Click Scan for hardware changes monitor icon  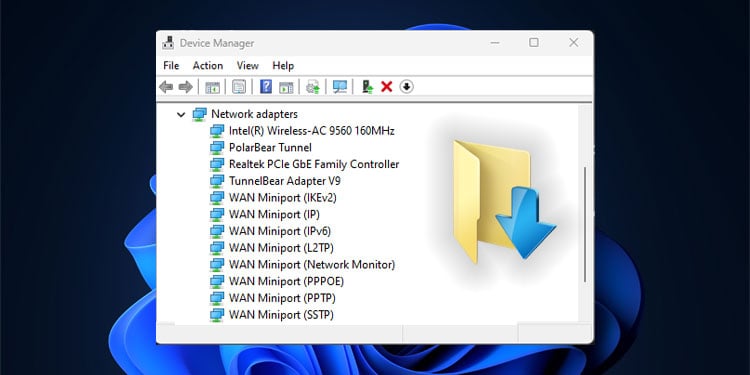pyautogui.click(x=340, y=87)
